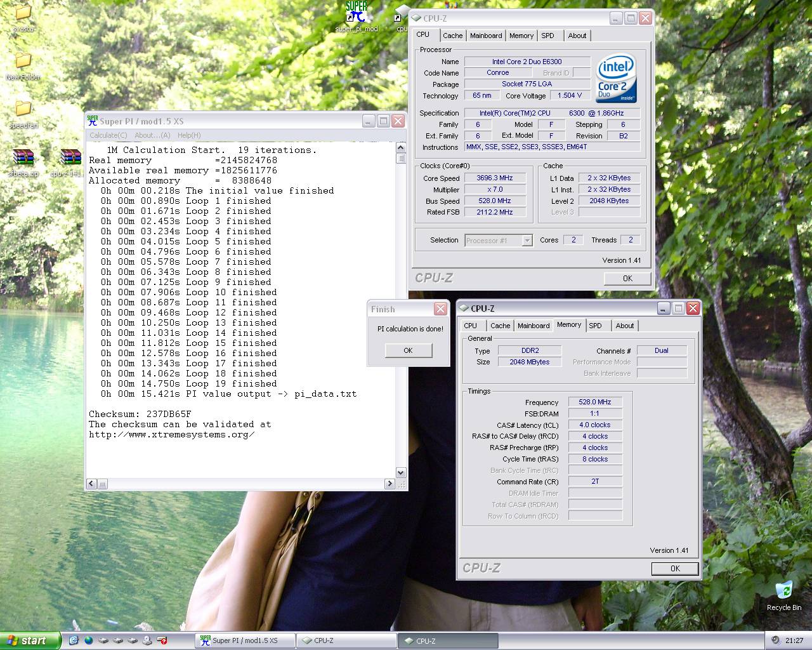
Task: Click the taskbar clock 21:27
Action: (x=794, y=640)
